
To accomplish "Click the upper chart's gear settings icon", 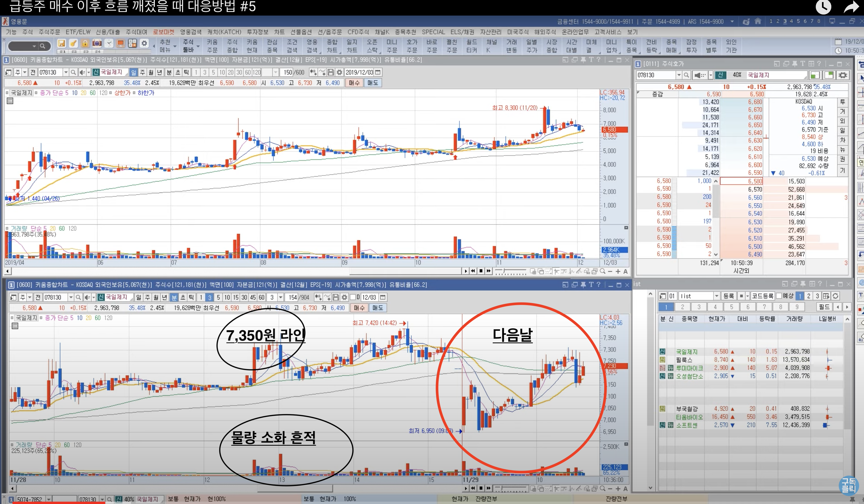I will click(339, 72).
